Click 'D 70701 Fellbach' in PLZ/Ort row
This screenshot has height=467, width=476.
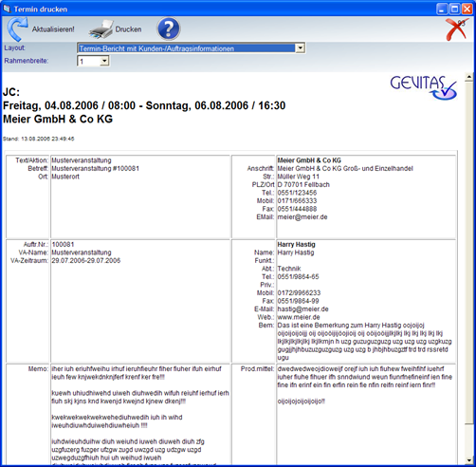303,184
